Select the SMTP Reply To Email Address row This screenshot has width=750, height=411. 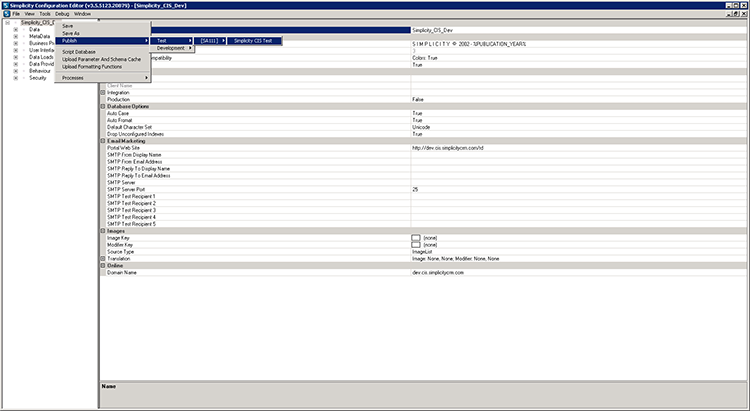[x=423, y=176]
